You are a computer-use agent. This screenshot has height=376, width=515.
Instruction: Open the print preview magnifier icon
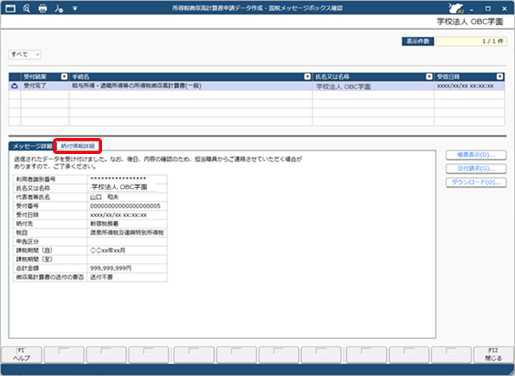(x=27, y=8)
